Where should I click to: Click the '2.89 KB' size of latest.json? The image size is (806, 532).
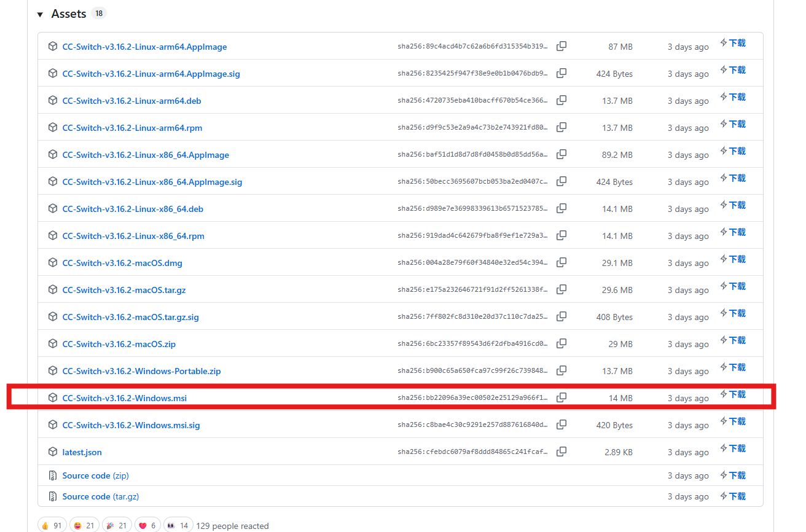click(619, 452)
